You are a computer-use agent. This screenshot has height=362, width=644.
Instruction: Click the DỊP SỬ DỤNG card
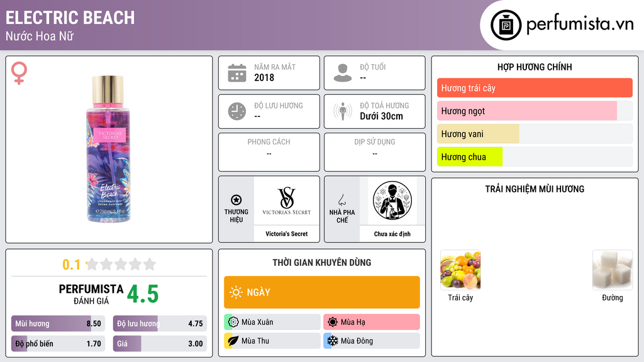pos(375,152)
